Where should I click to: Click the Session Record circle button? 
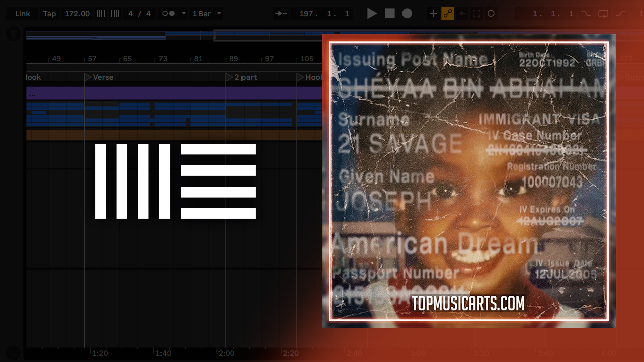(x=491, y=14)
